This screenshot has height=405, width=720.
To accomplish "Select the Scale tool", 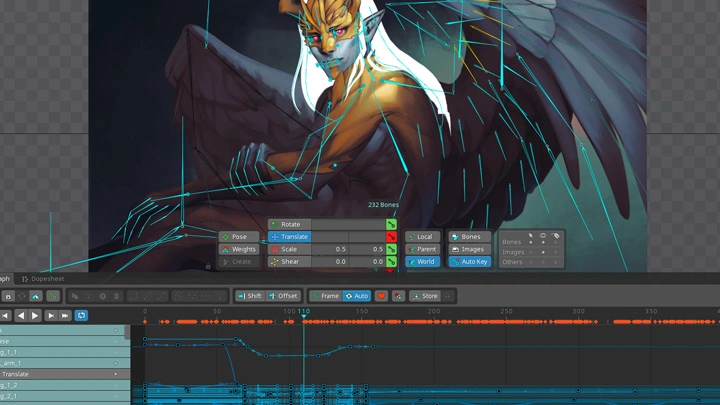I will click(x=290, y=249).
